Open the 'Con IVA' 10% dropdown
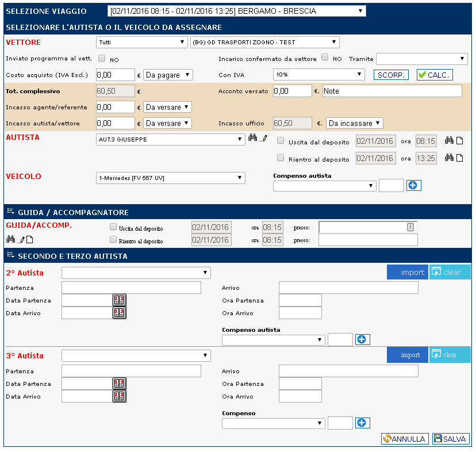Viewport: 476px width, 452px height. click(x=319, y=74)
